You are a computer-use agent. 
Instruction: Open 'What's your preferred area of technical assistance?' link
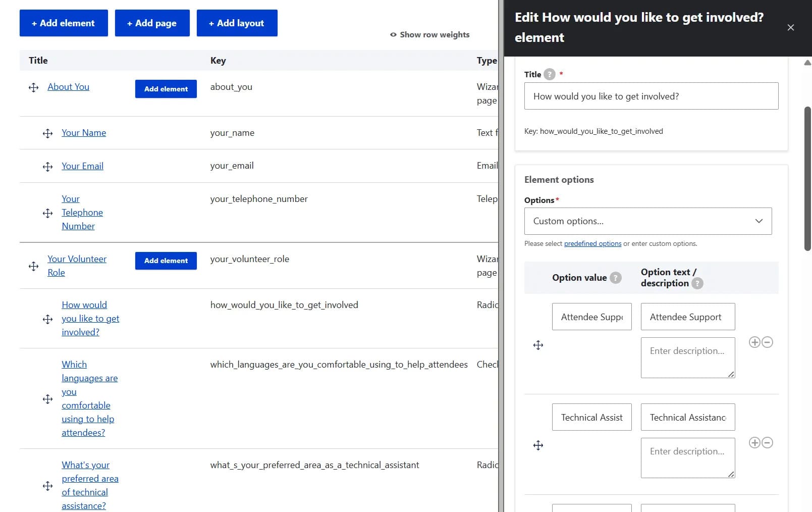[x=90, y=485]
